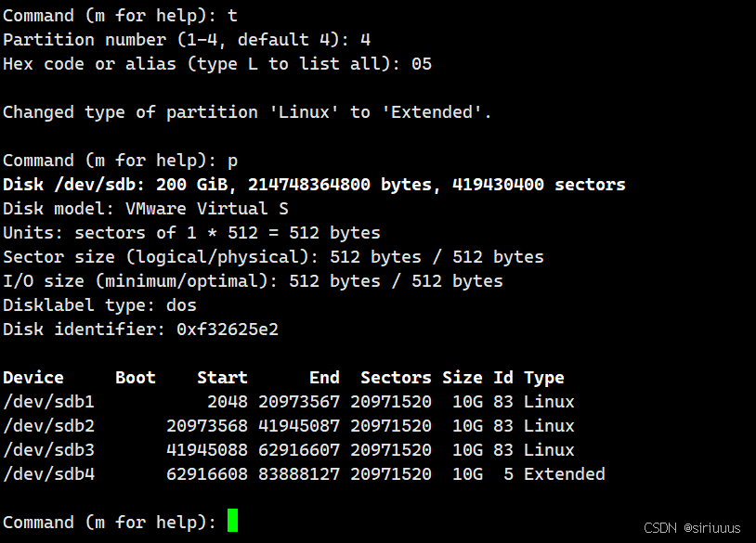
Task: Click the end sector '83888127'
Action: 299,474
